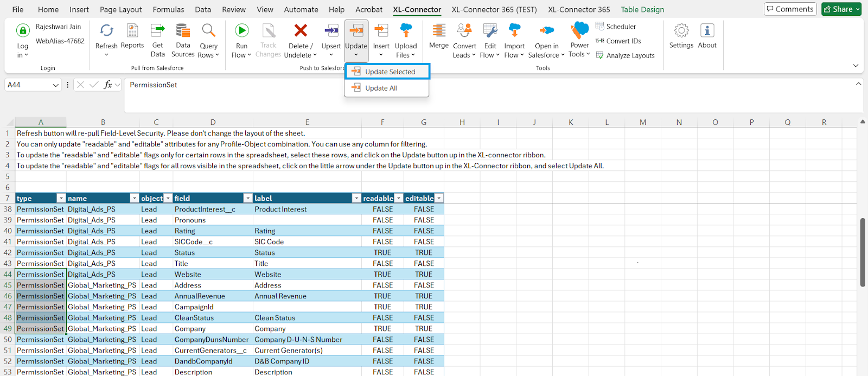Switch to the Page Layout tab
868x376 pixels.
(x=121, y=9)
